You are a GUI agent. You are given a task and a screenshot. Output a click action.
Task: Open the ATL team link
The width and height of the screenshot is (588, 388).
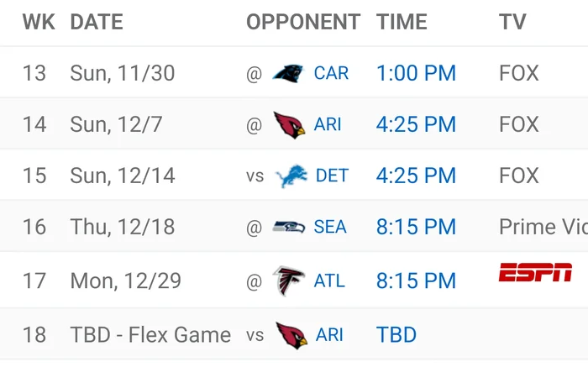329,281
